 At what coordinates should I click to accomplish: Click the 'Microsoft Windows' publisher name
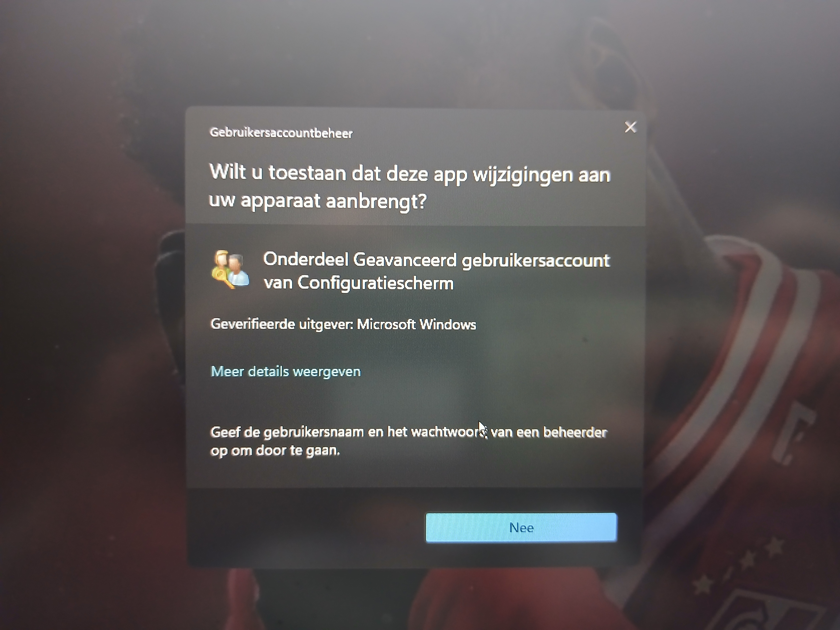(416, 324)
